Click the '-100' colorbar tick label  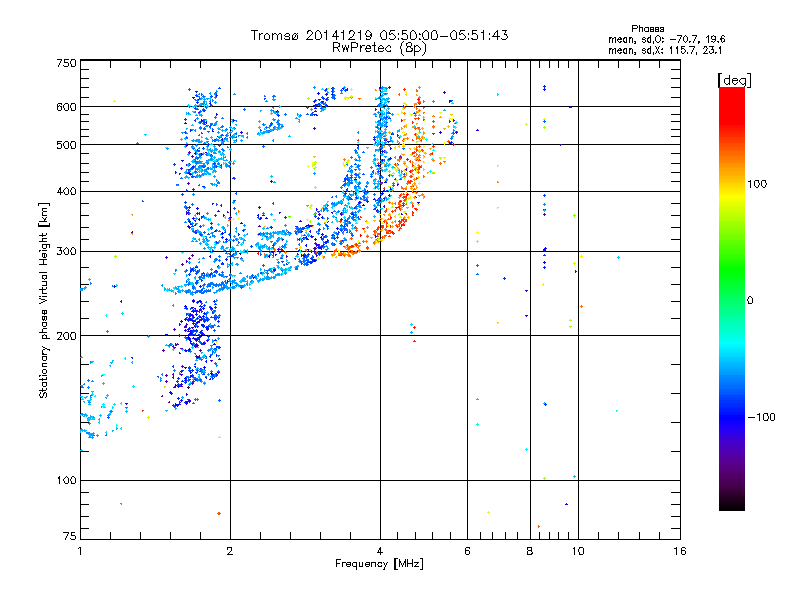762,417
